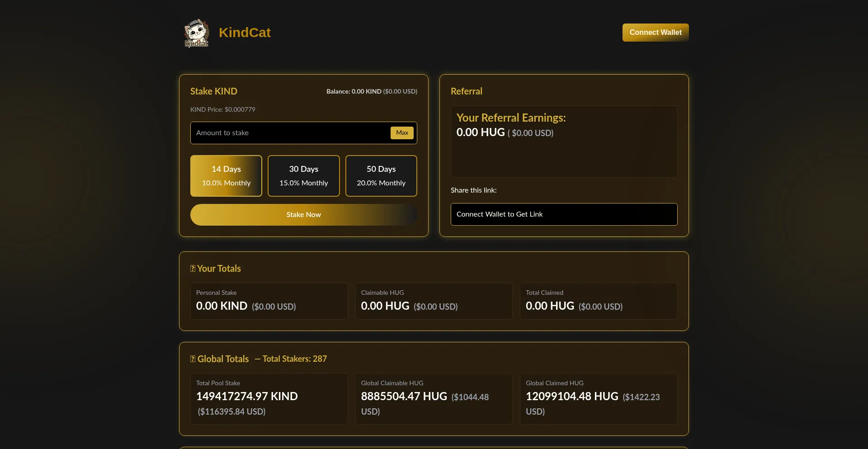Click the Claimable HUG card
The height and width of the screenshot is (449, 868).
434,301
